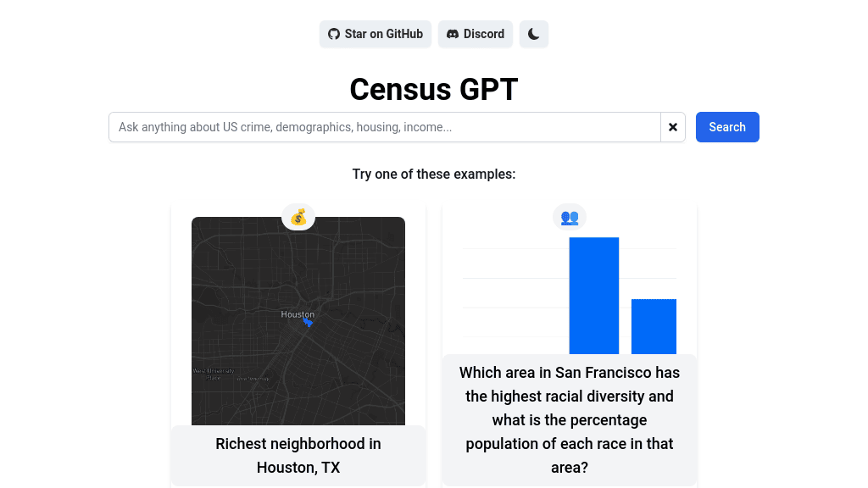Viewport: 868px width, 488px height.
Task: Click the people icon on San Francisco example
Action: tap(569, 217)
